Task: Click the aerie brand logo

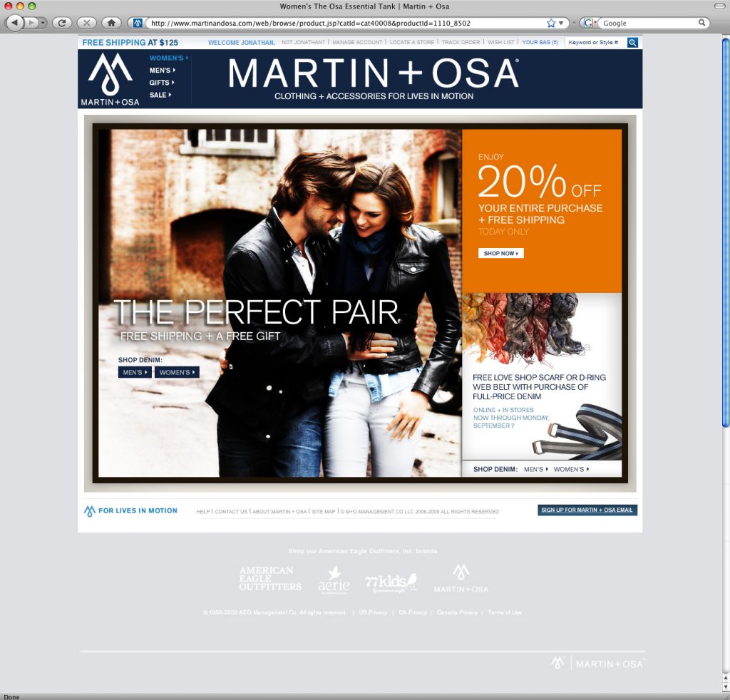Action: 334,580
